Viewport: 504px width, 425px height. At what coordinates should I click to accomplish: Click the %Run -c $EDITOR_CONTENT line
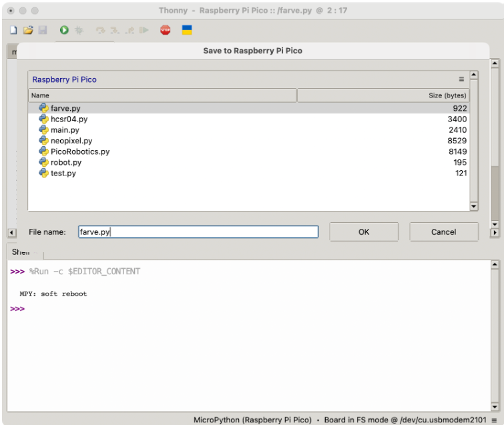click(x=85, y=272)
